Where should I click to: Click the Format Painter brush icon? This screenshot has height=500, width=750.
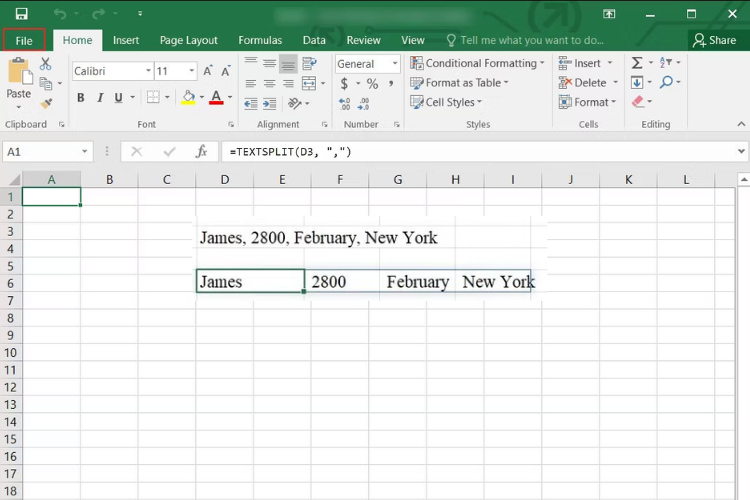pos(46,103)
